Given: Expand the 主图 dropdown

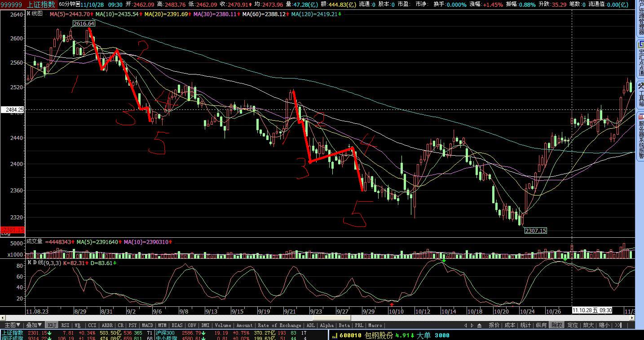Looking at the screenshot, I should coord(13,325).
